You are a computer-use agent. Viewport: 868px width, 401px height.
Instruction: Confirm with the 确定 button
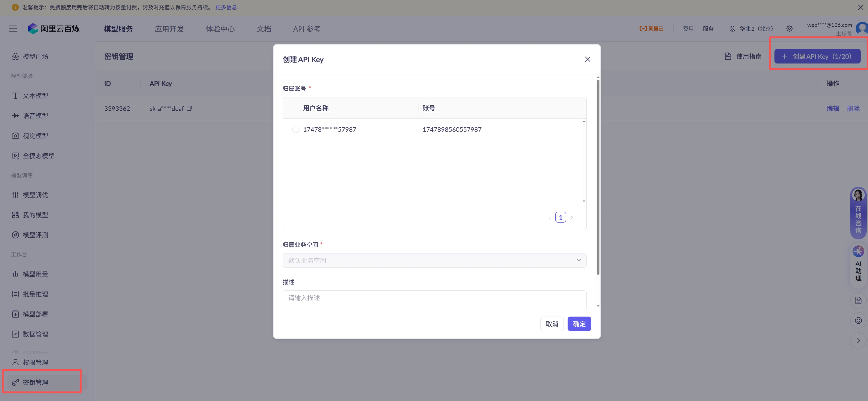click(x=579, y=323)
